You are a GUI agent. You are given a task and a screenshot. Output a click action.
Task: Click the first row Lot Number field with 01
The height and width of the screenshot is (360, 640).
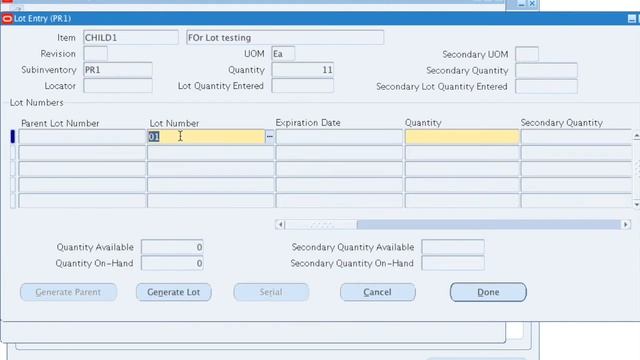click(x=206, y=136)
